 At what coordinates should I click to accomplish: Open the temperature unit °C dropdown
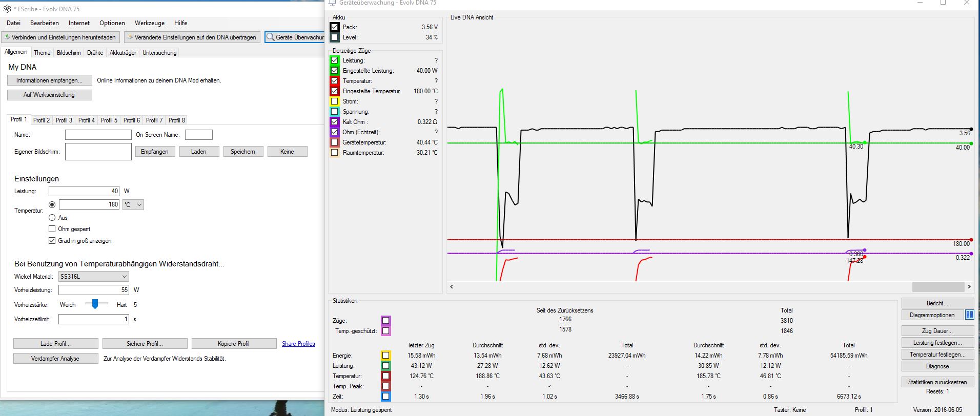[133, 205]
